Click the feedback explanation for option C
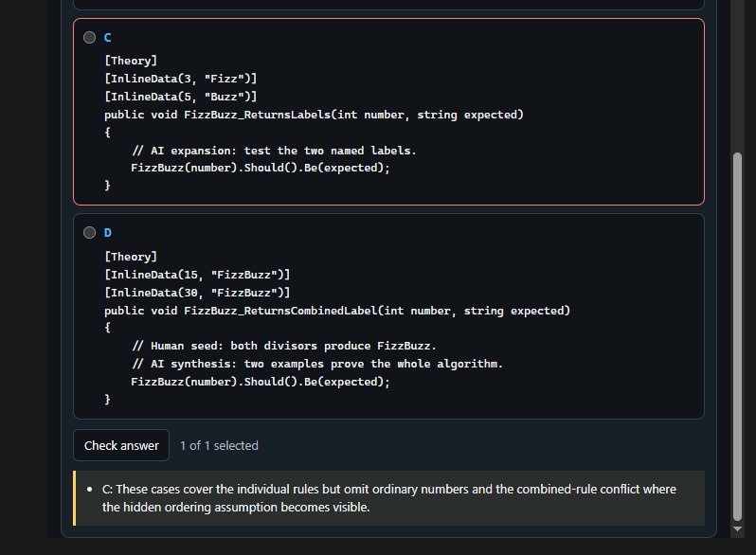The image size is (756, 555). [388, 498]
